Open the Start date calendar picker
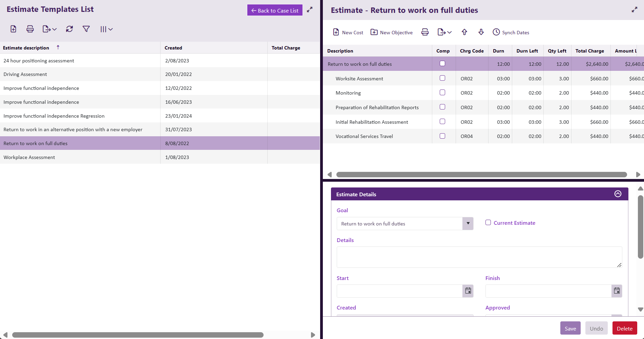This screenshot has width=644, height=339. point(468,291)
